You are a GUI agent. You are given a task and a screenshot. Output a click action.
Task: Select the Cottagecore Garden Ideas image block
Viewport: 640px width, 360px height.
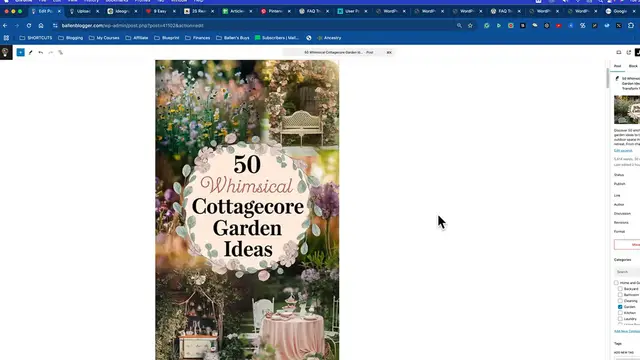pyautogui.click(x=247, y=210)
